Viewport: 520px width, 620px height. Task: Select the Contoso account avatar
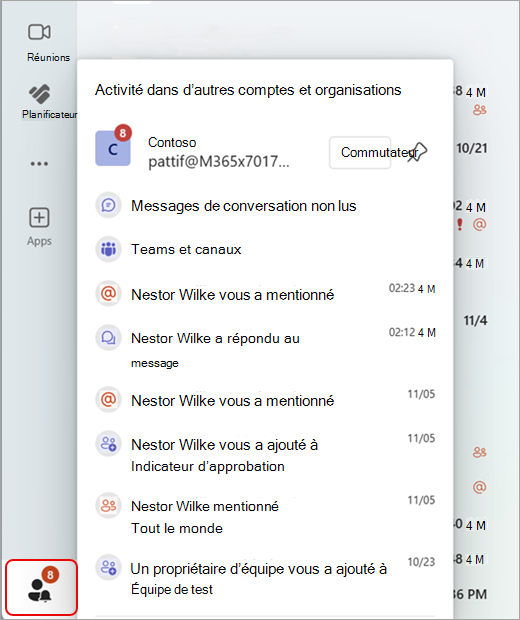pos(113,148)
